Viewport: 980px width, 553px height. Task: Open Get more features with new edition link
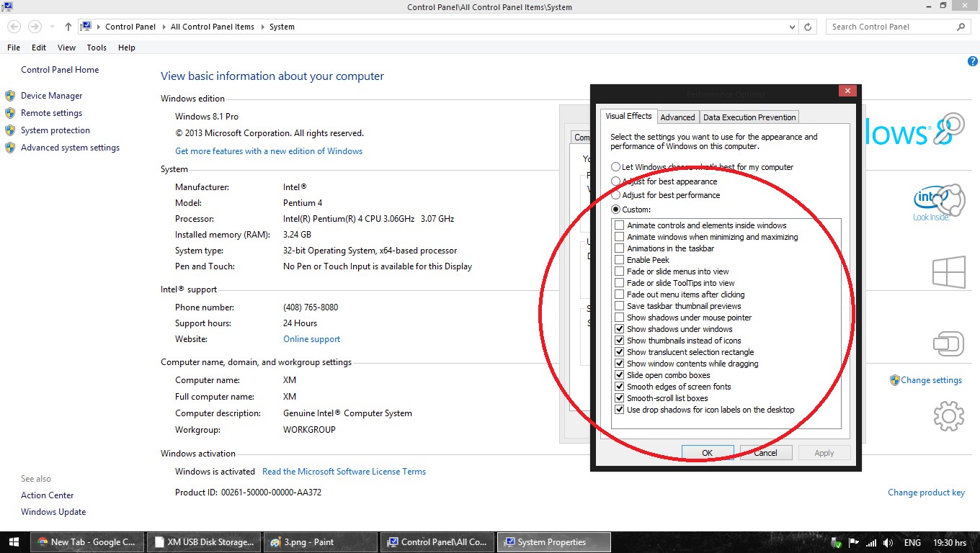click(x=269, y=151)
